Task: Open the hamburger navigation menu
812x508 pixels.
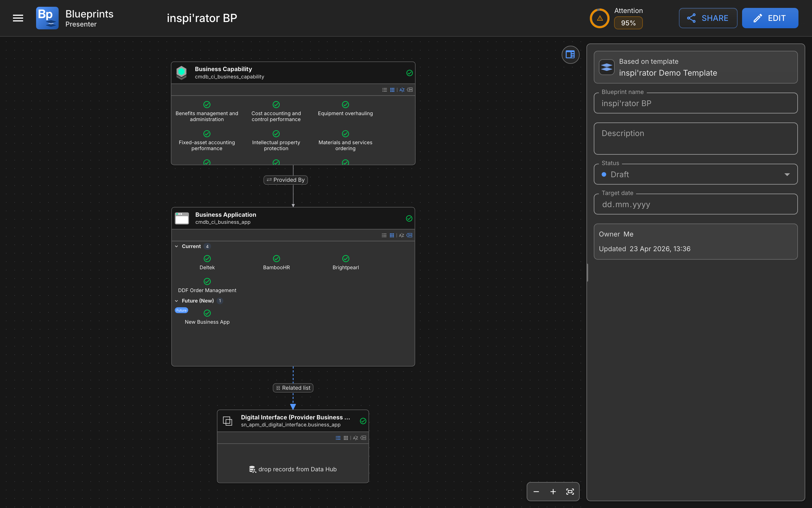Action: point(18,18)
